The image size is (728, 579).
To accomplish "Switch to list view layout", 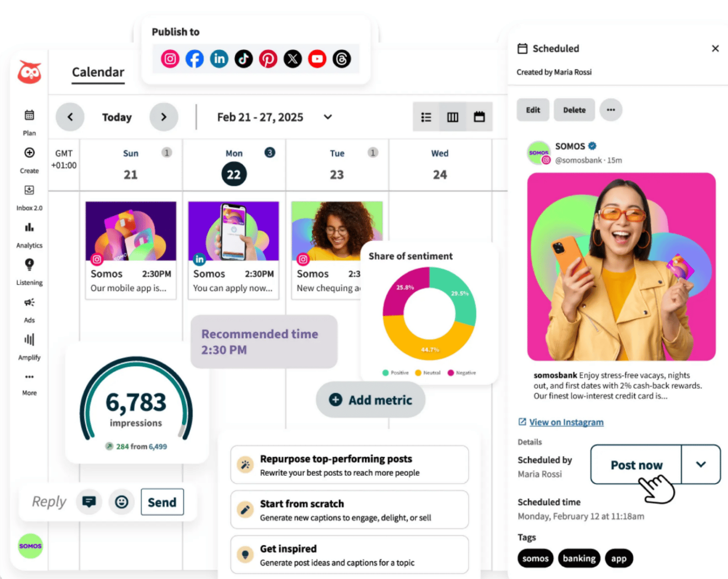I will click(426, 117).
